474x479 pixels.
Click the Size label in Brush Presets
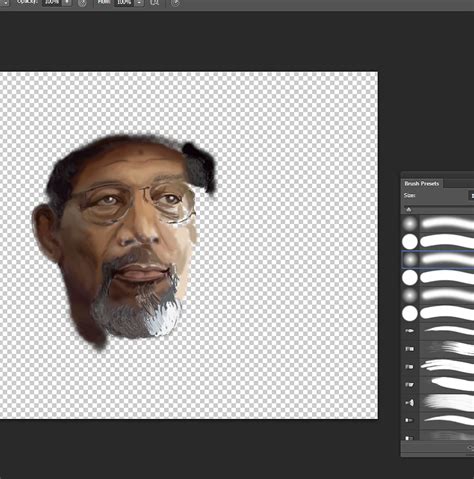[409, 195]
